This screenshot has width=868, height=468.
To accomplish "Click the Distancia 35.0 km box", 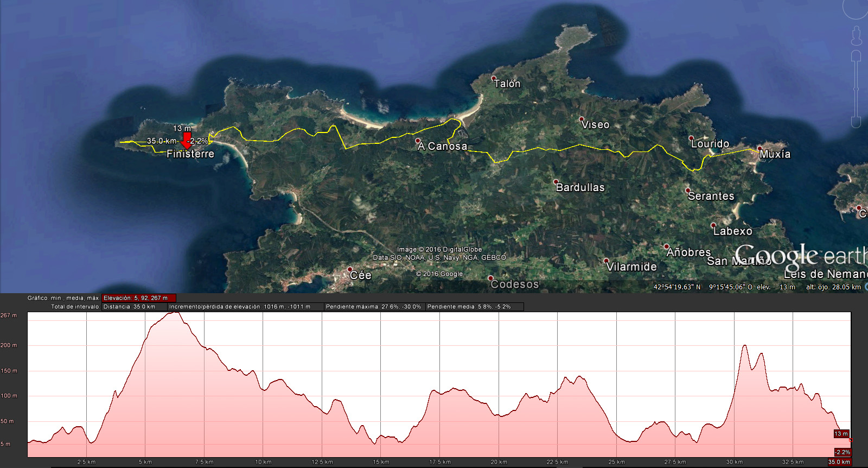I will pyautogui.click(x=129, y=307).
